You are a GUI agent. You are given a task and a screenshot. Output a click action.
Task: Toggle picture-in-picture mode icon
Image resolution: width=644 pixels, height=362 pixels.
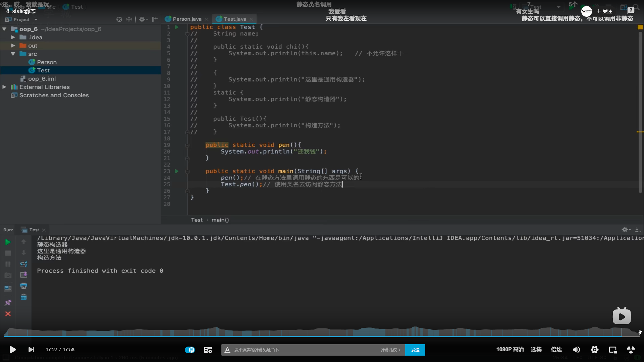(613, 350)
